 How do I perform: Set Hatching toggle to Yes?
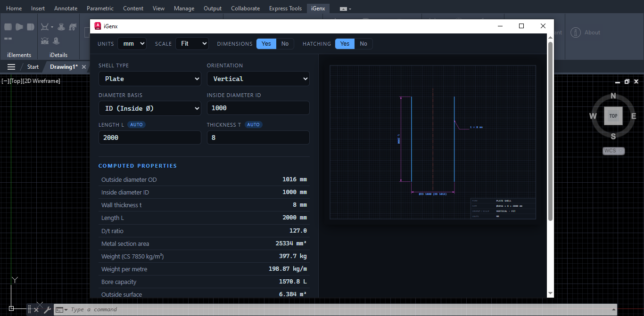(x=345, y=44)
